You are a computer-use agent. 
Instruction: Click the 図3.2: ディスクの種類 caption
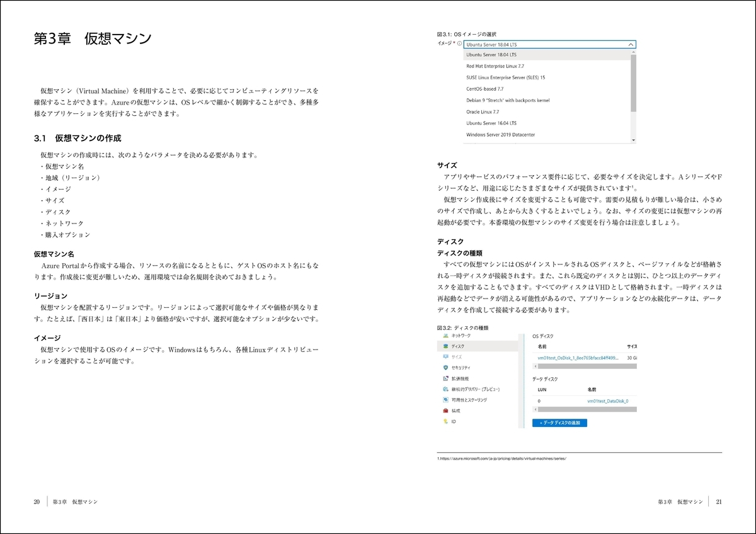point(462,328)
